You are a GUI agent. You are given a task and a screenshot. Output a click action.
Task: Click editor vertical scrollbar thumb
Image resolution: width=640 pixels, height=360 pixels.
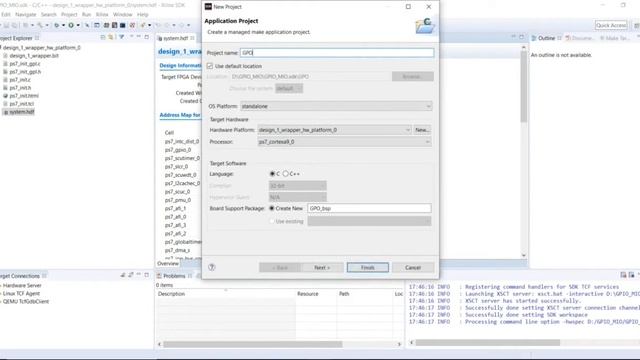click(524, 87)
